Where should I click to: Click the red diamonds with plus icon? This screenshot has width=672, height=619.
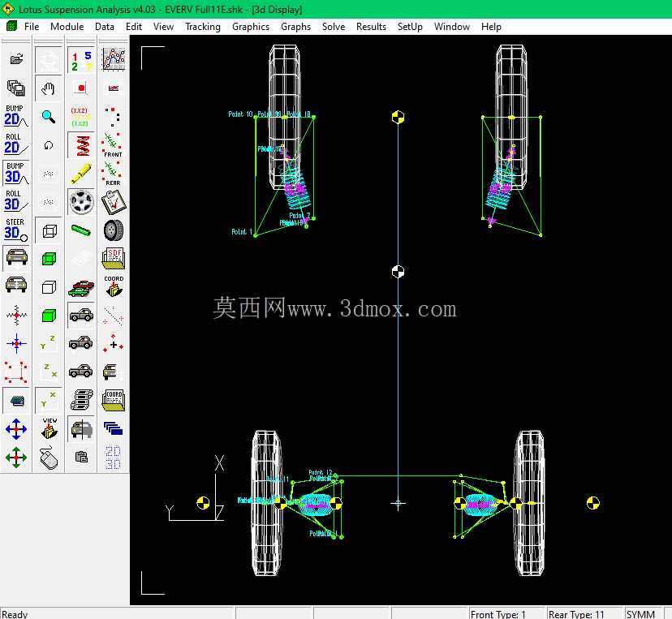(x=113, y=343)
